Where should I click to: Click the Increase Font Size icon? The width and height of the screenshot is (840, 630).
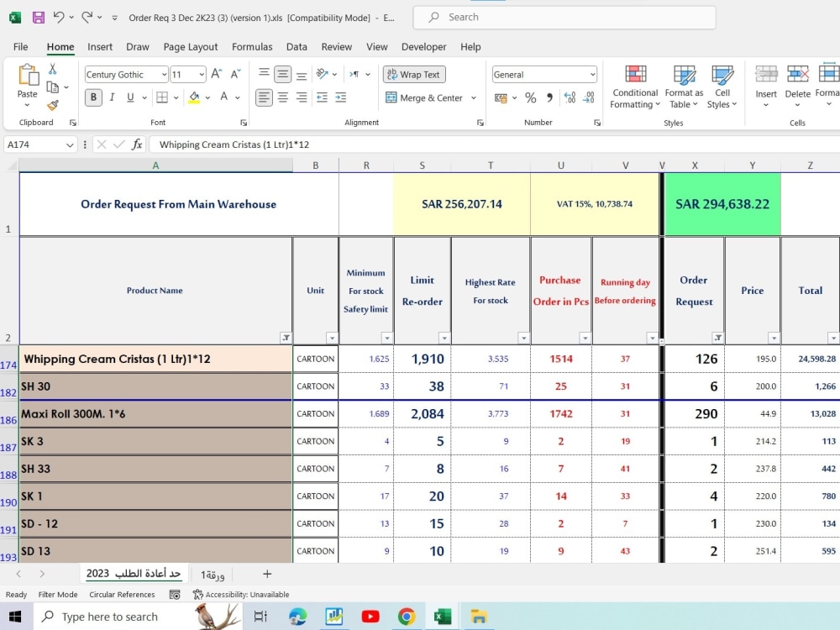[217, 74]
